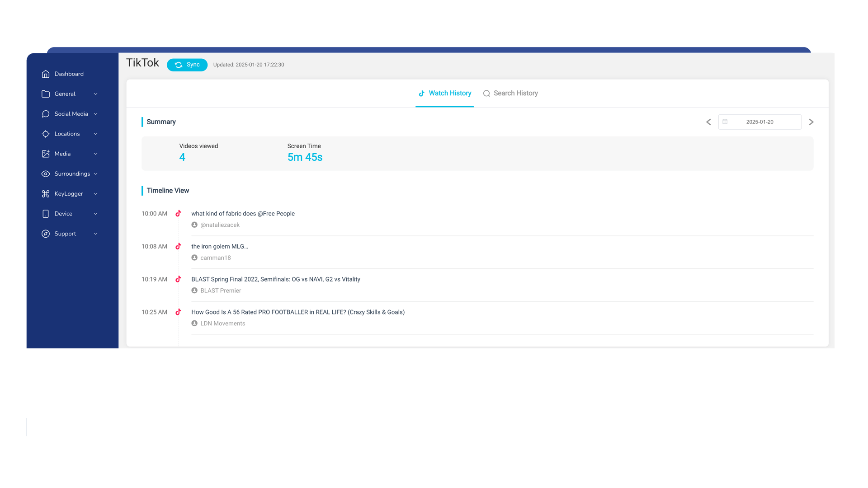Image resolution: width=868 pixels, height=488 pixels.
Task: Navigate to next date using arrow
Action: [x=811, y=122]
